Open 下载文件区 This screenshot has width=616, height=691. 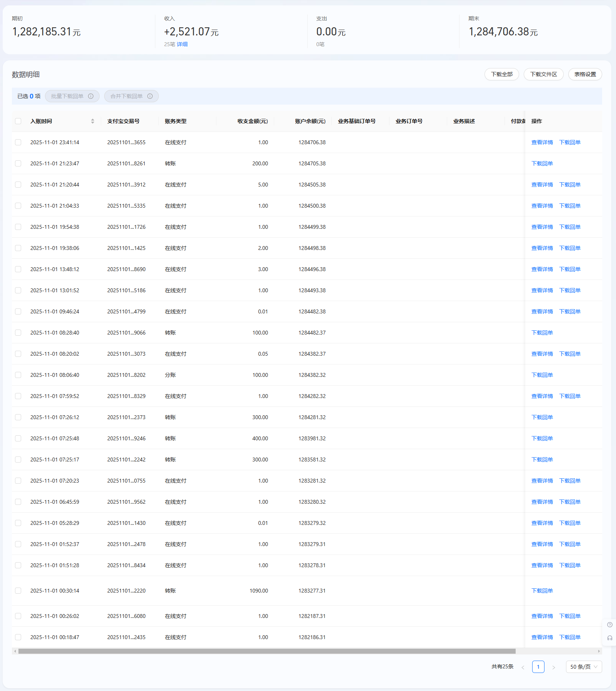coord(543,74)
